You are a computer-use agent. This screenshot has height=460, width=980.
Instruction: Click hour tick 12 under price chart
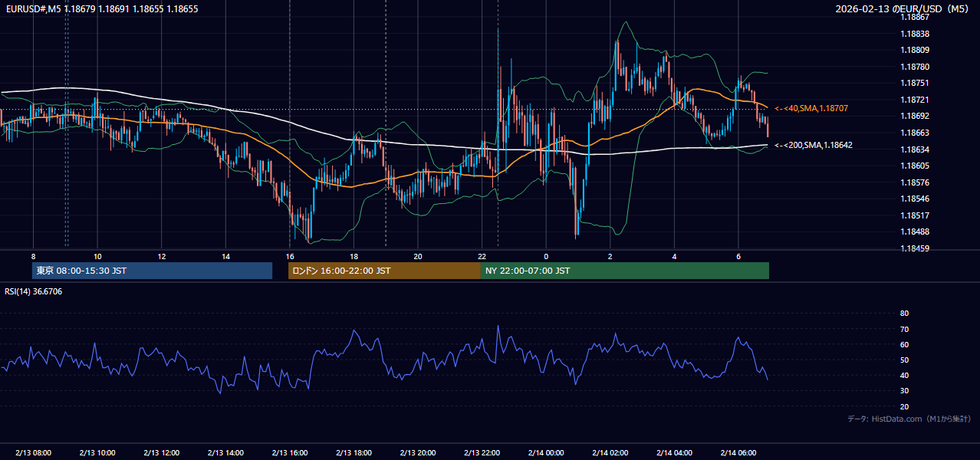161,256
